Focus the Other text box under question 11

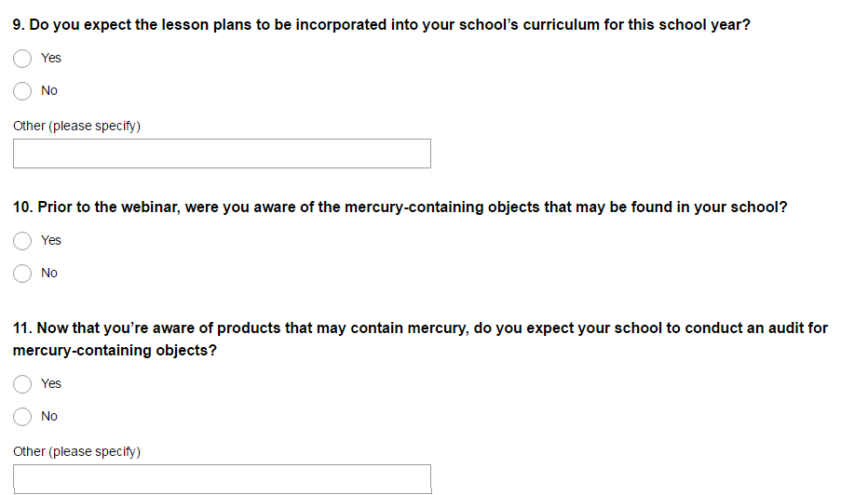[222, 478]
